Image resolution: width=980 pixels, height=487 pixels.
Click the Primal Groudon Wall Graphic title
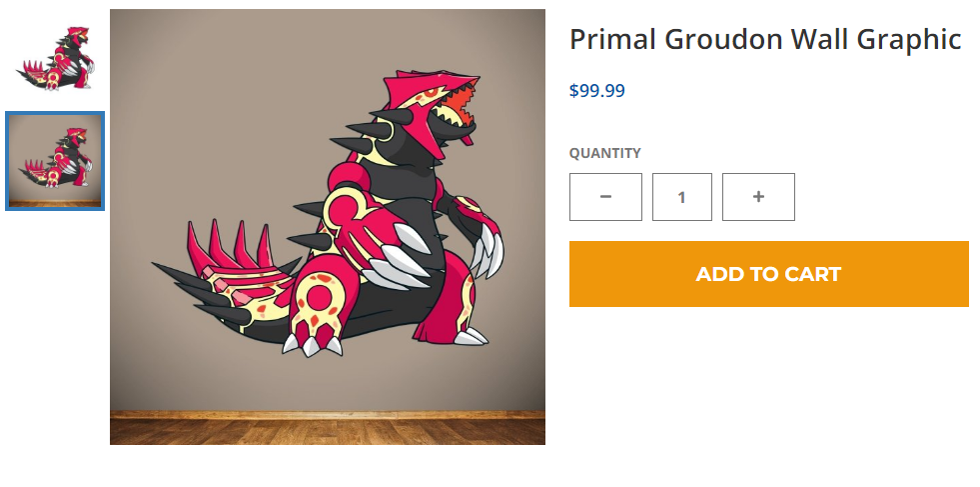pos(765,39)
